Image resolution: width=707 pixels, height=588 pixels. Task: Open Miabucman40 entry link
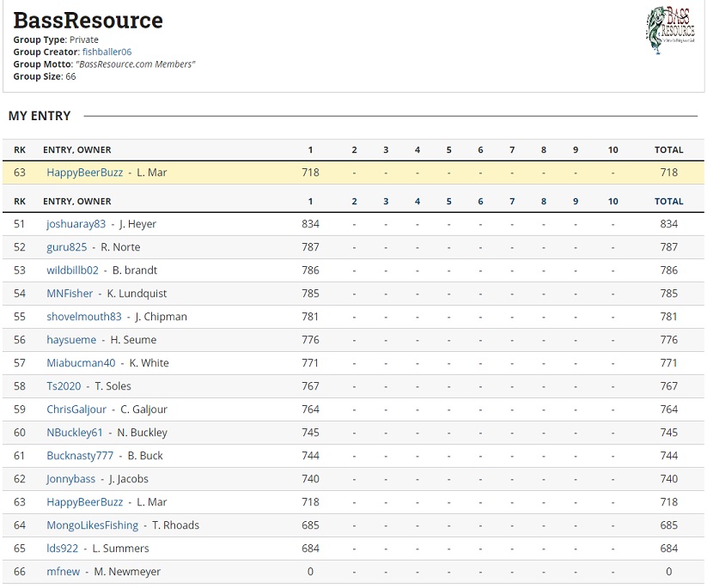coord(81,363)
